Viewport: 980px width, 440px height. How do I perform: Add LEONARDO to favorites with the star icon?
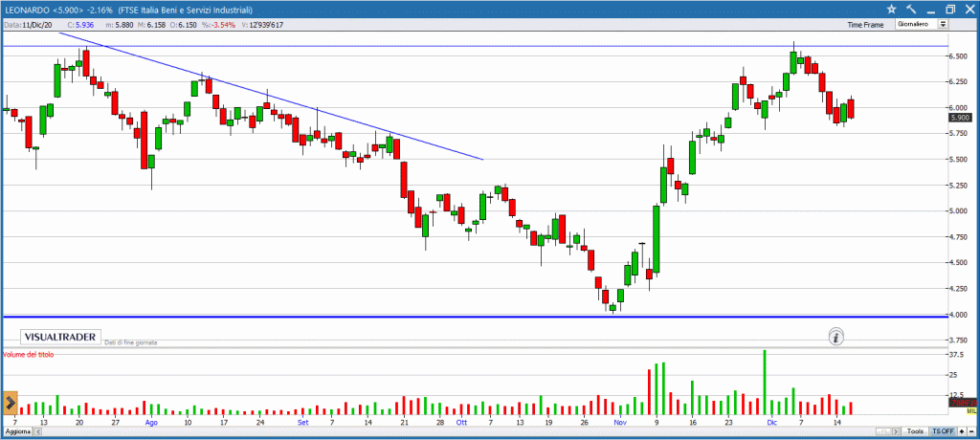coord(892,9)
